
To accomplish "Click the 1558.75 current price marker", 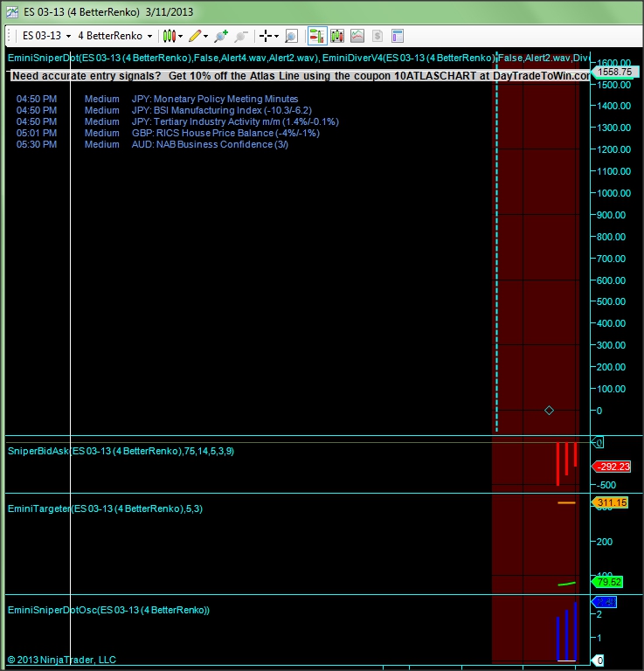I will coord(614,72).
